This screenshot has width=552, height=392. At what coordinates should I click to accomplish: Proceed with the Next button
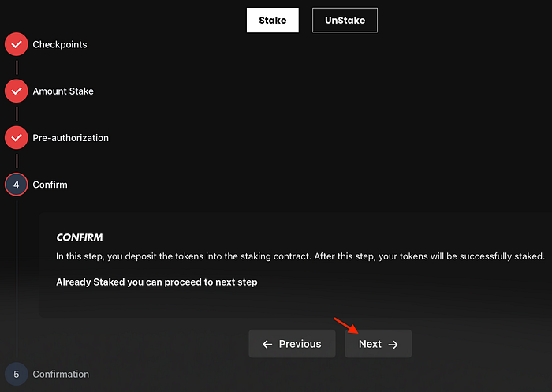tap(378, 344)
